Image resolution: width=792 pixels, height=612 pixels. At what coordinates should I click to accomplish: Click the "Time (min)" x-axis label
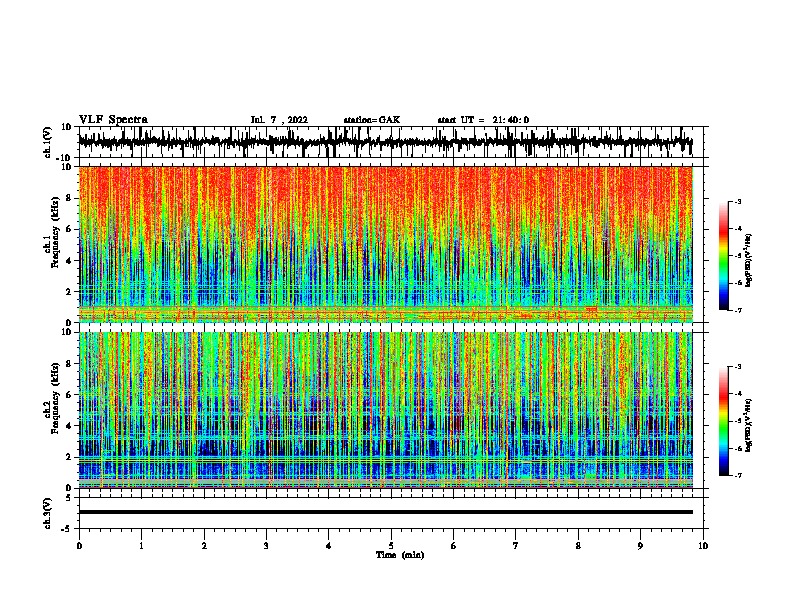click(400, 555)
